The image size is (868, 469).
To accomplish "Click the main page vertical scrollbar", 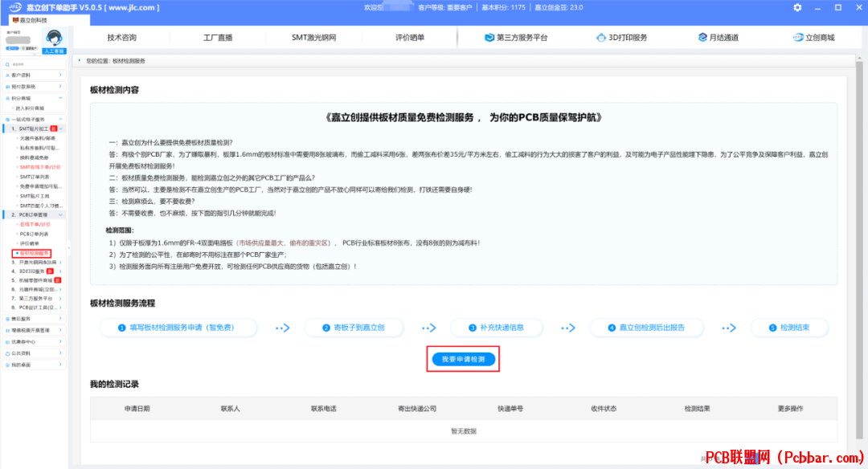I will 860,249.
